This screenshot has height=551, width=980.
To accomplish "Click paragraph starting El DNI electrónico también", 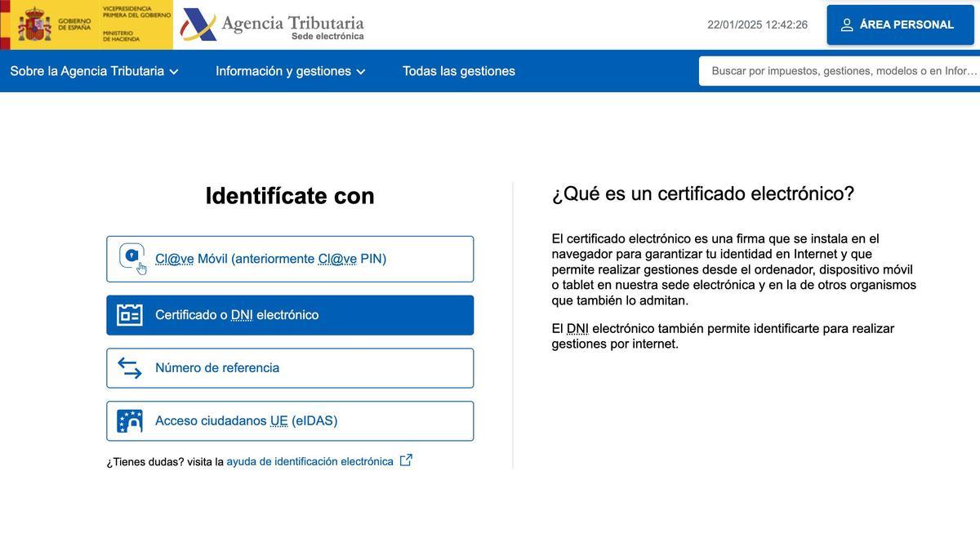I will pos(723,336).
